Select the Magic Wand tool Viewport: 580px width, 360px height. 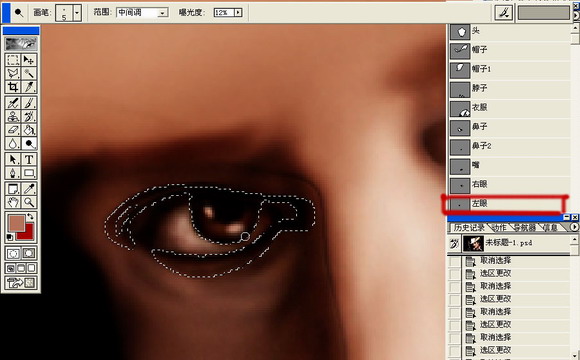[x=29, y=73]
